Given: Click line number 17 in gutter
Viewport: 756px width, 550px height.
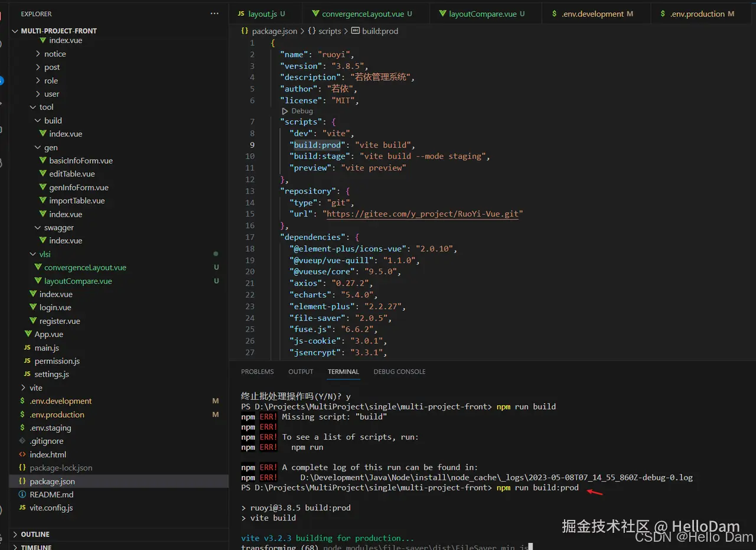Looking at the screenshot, I should 250,237.
